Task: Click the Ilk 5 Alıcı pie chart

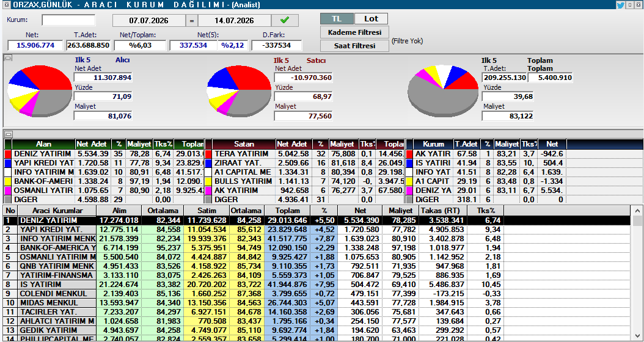Action: click(x=40, y=90)
